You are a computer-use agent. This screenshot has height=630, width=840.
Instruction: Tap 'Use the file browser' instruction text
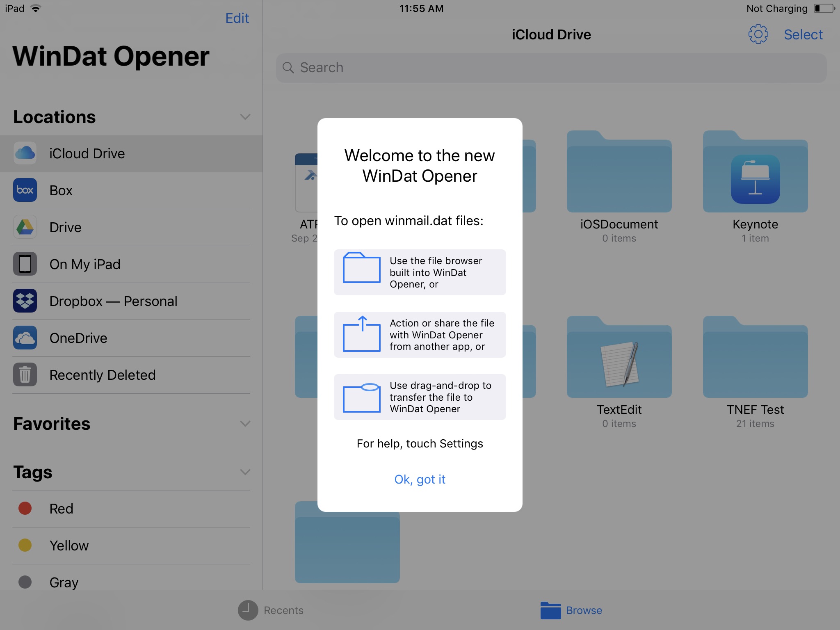click(436, 272)
